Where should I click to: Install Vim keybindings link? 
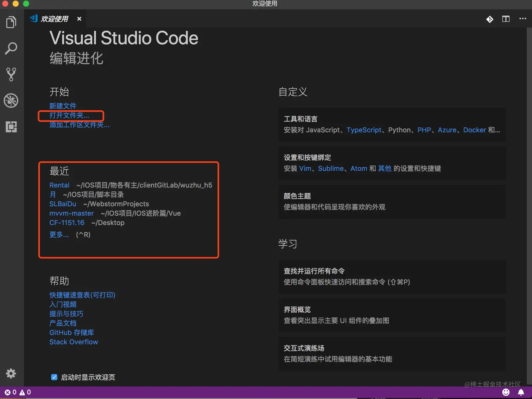[x=305, y=168]
